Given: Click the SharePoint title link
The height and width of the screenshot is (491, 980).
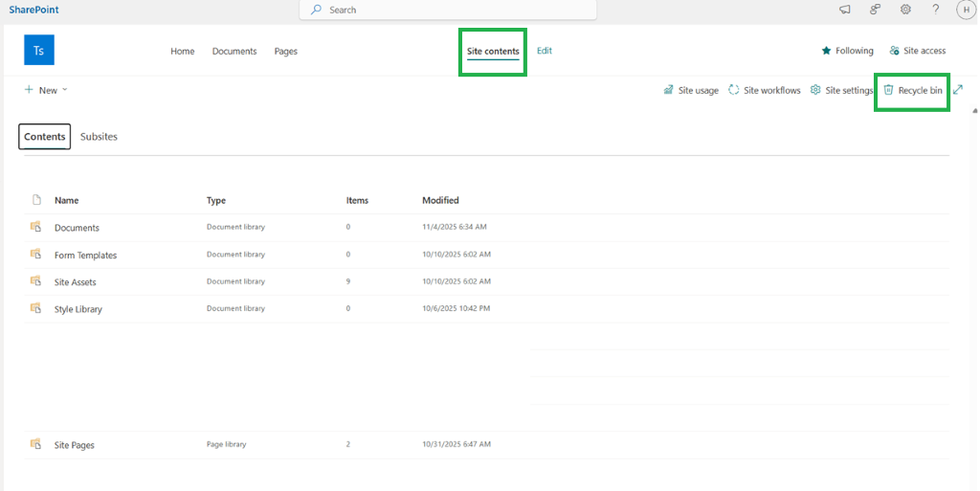Looking at the screenshot, I should coord(33,10).
